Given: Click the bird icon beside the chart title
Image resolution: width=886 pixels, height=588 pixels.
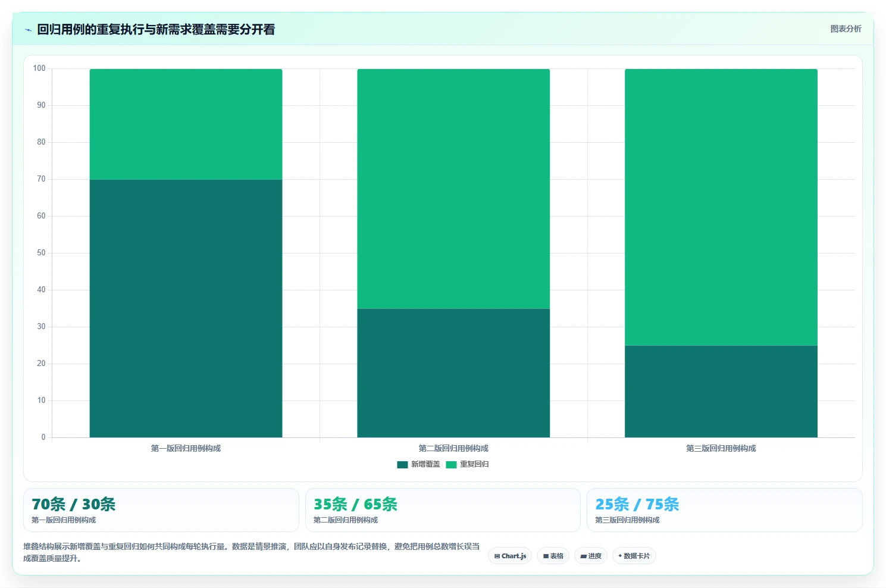Looking at the screenshot, I should pos(28,30).
